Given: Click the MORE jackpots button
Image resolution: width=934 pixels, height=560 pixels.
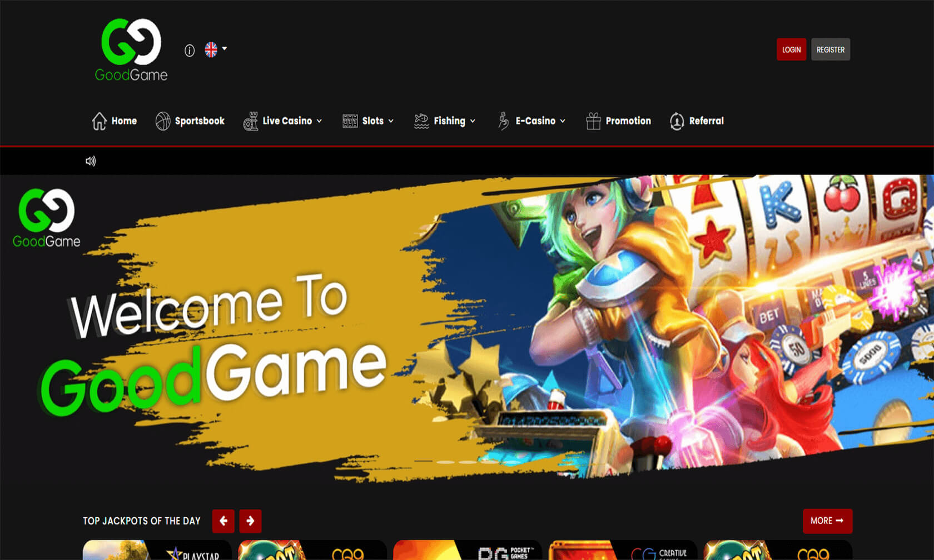Looking at the screenshot, I should tap(827, 521).
